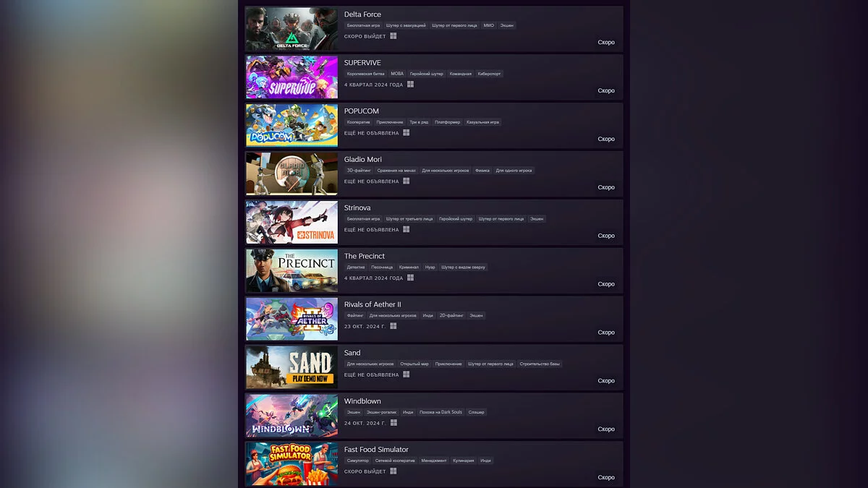Open the SAND Play Demo Now thumbnail
This screenshot has height=488, width=868.
292,367
